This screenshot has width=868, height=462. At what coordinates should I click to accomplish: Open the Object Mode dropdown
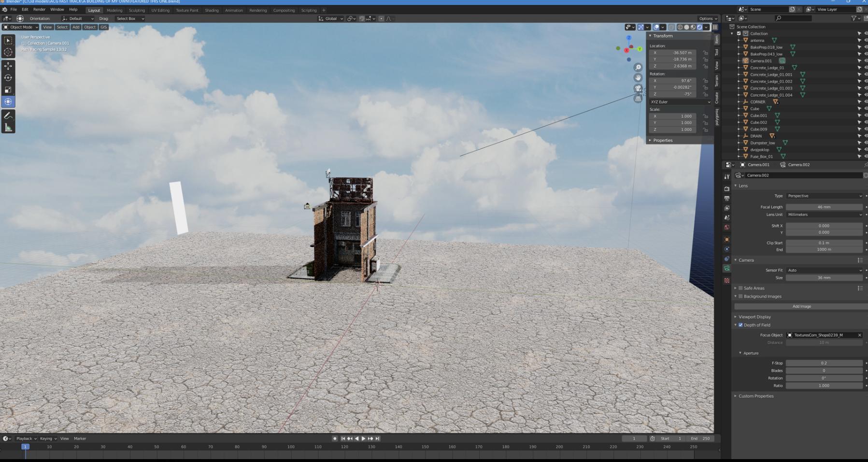click(x=21, y=27)
